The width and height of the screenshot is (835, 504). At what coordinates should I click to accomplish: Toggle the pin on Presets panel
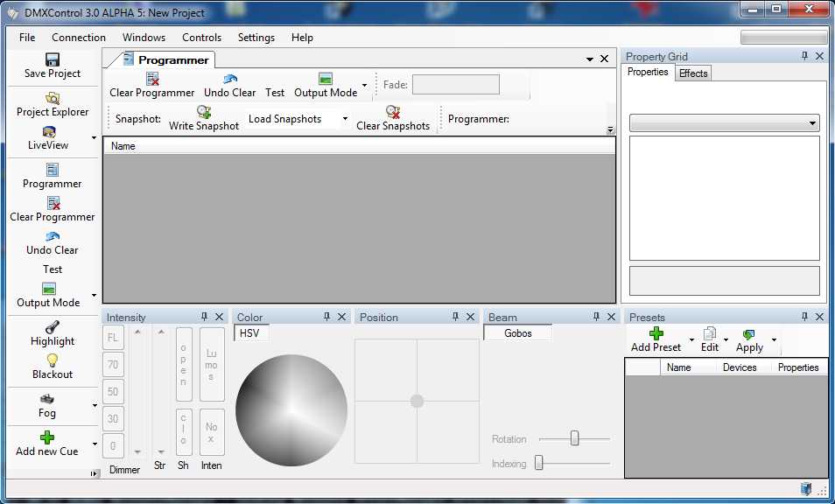804,317
